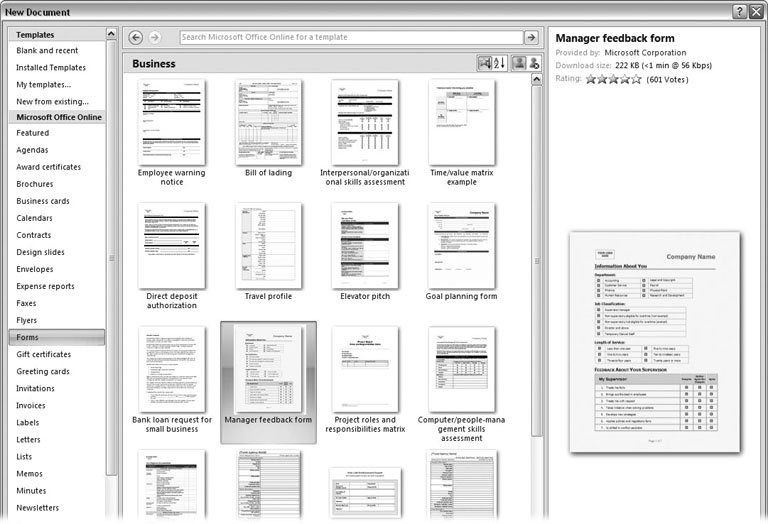768x524 pixels.
Task: Pick Bank loan request for small business
Action: [171, 380]
